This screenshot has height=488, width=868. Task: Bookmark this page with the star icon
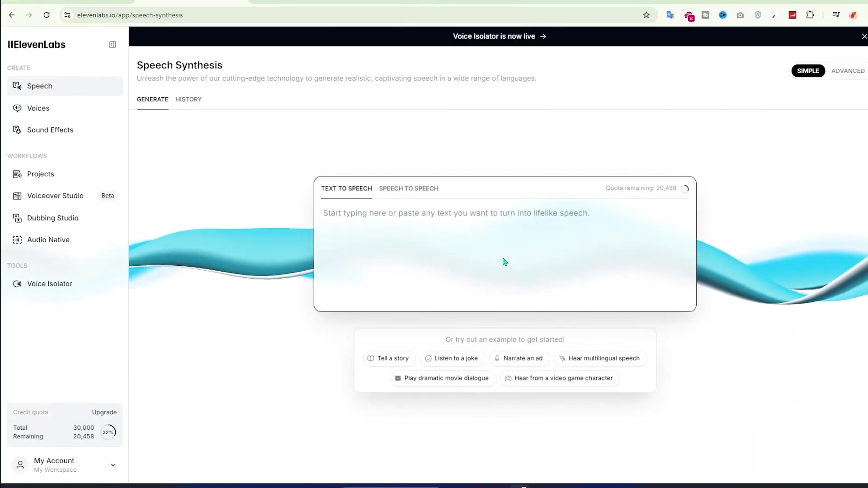pyautogui.click(x=646, y=15)
